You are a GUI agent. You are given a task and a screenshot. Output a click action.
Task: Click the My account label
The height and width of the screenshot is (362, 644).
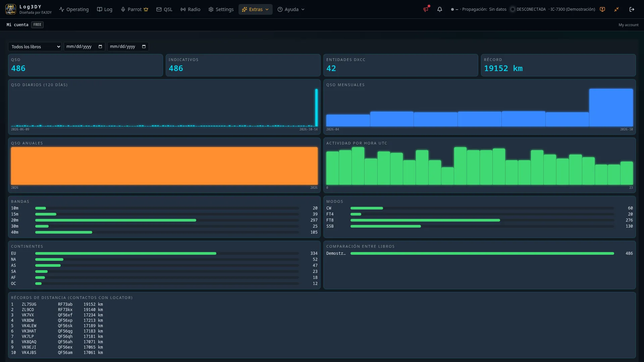[629, 25]
